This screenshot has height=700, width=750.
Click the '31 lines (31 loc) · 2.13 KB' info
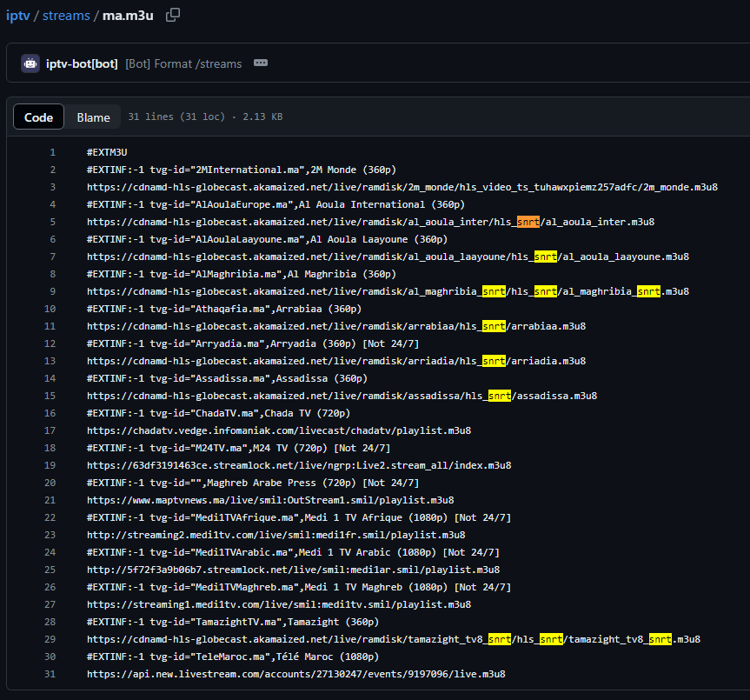click(x=205, y=117)
